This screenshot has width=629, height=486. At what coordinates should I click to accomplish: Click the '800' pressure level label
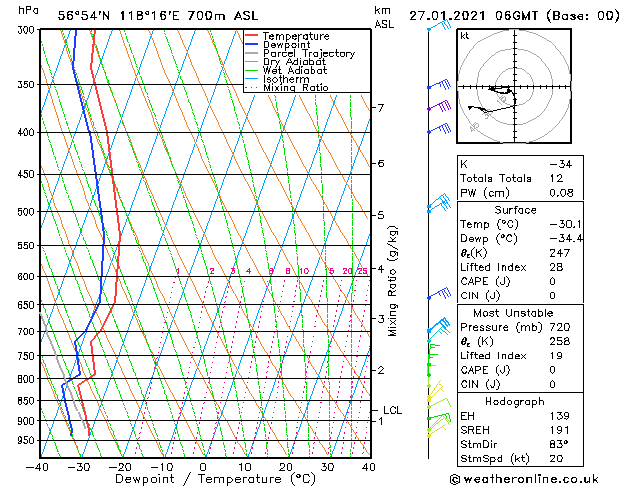tap(28, 379)
